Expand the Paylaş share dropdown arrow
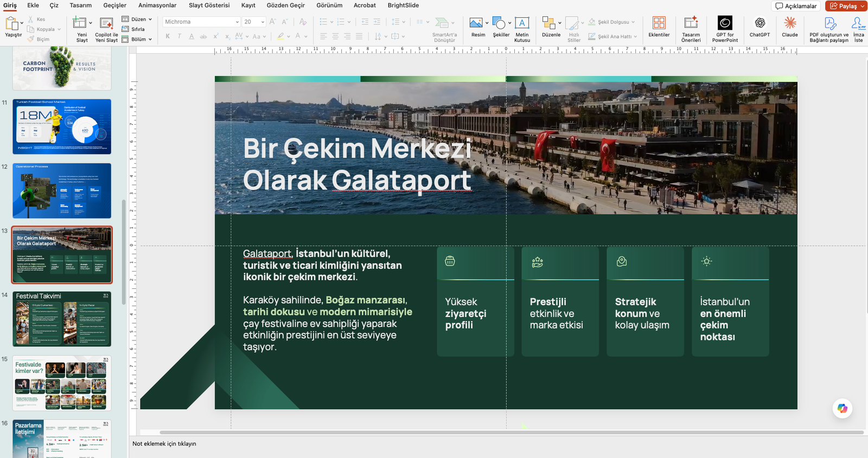 point(863,7)
